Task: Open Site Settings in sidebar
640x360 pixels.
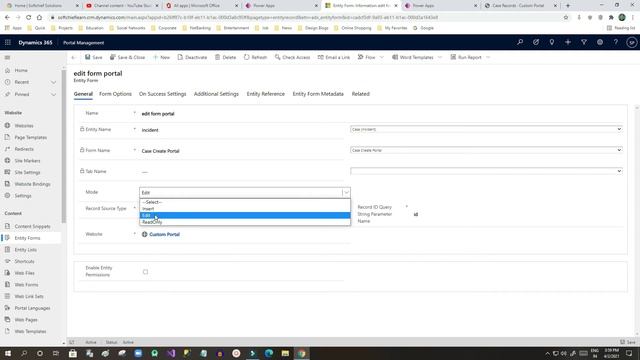Action: pyautogui.click(x=27, y=172)
